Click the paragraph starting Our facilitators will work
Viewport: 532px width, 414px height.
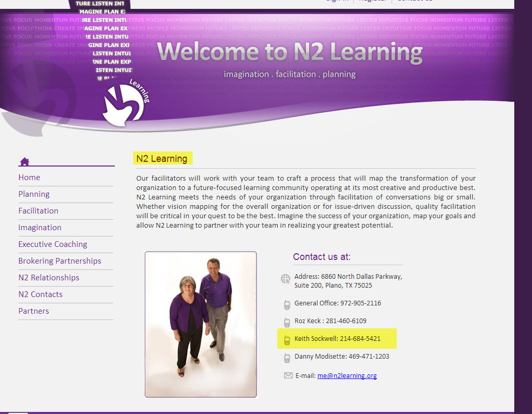tap(306, 202)
